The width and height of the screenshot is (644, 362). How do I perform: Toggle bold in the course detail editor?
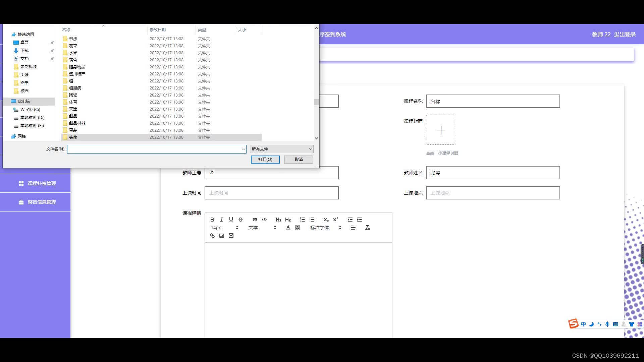[212, 220]
